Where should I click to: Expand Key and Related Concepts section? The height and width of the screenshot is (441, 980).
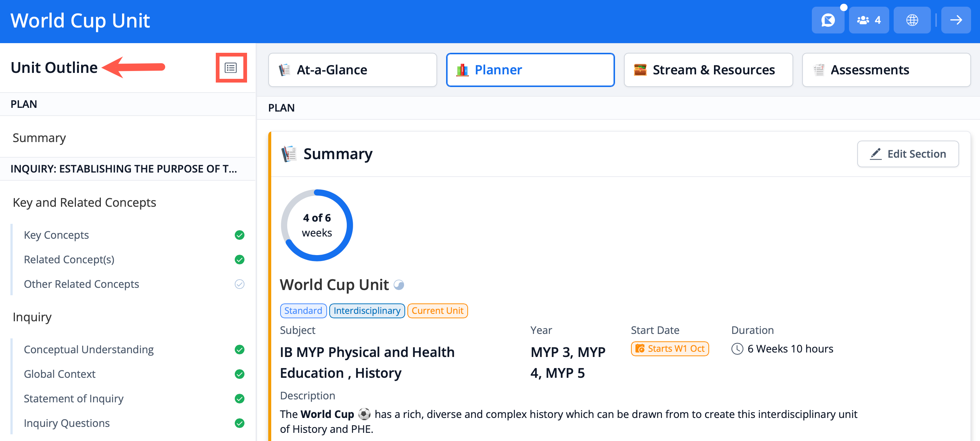pyautogui.click(x=84, y=202)
